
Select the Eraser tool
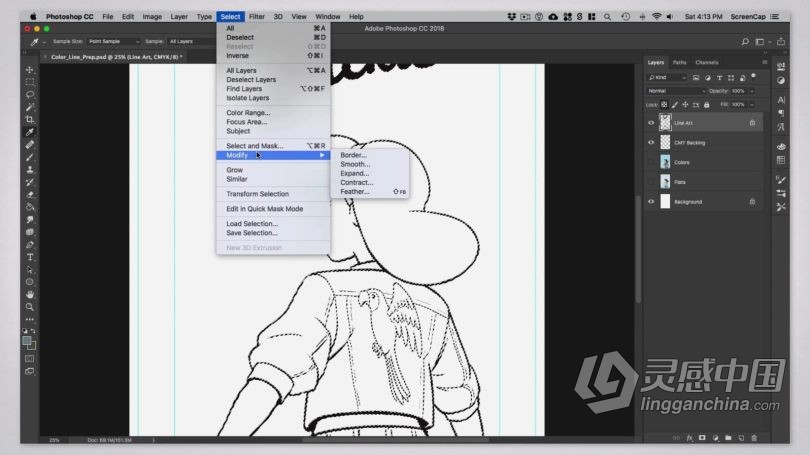pyautogui.click(x=30, y=195)
